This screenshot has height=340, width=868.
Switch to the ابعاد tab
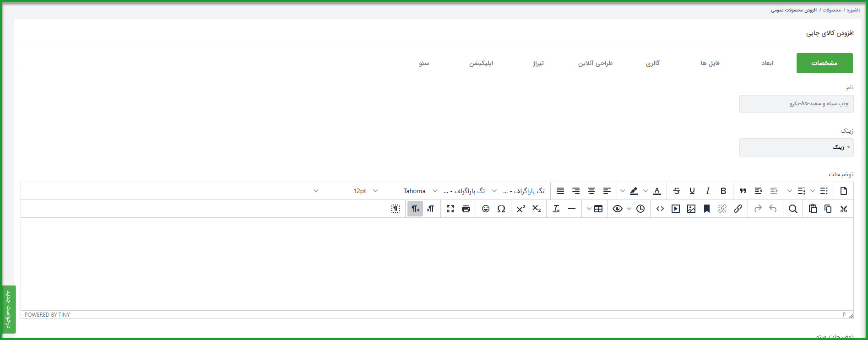767,63
